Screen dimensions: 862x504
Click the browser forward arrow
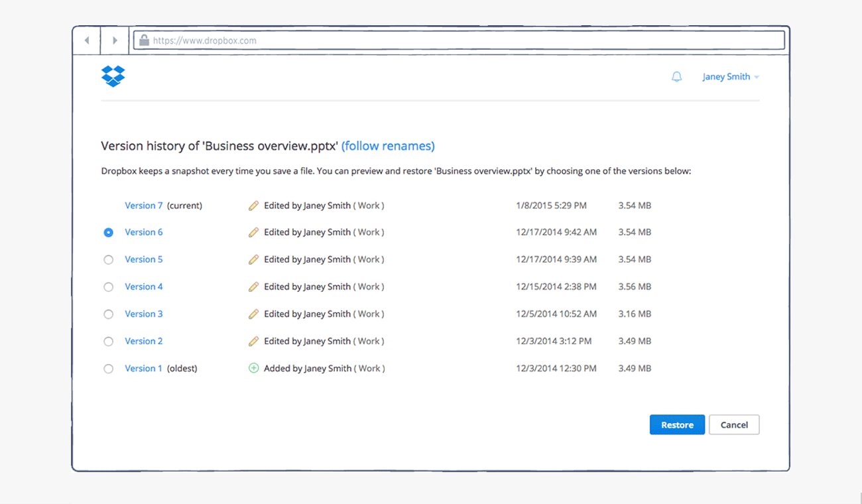pos(115,40)
